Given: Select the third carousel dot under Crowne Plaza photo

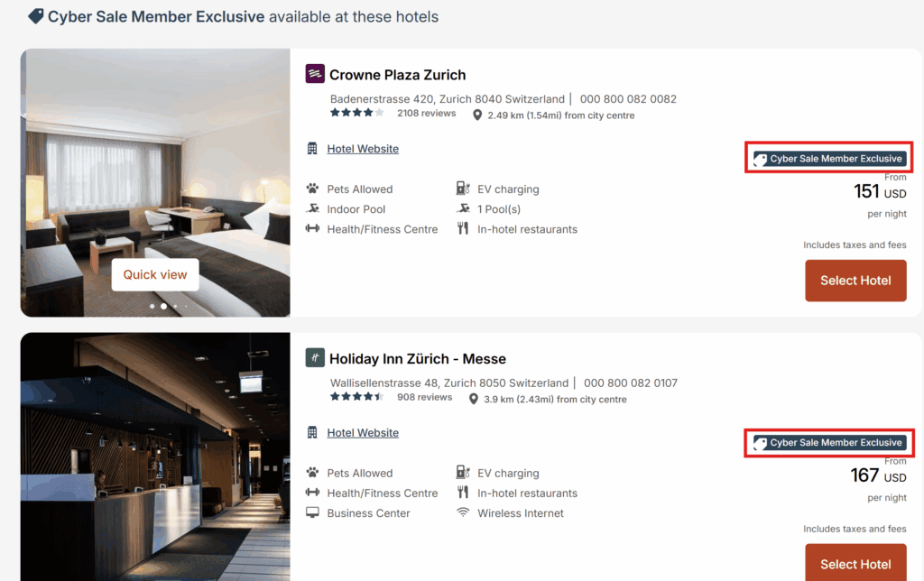Looking at the screenshot, I should 173,306.
